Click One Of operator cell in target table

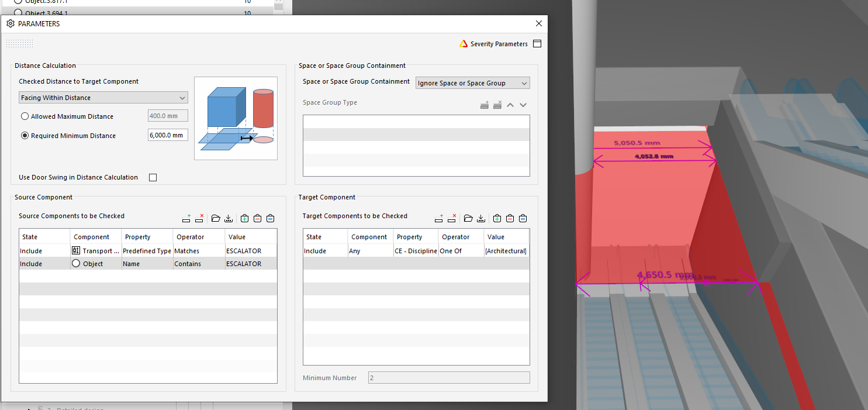tap(462, 251)
